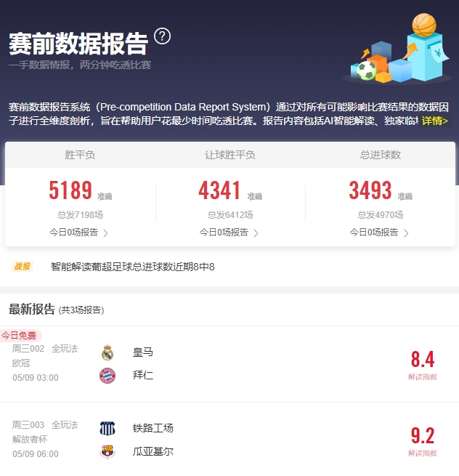Expand 今日0场报告 under 胜平负
The image size is (459, 476).
pos(78,233)
